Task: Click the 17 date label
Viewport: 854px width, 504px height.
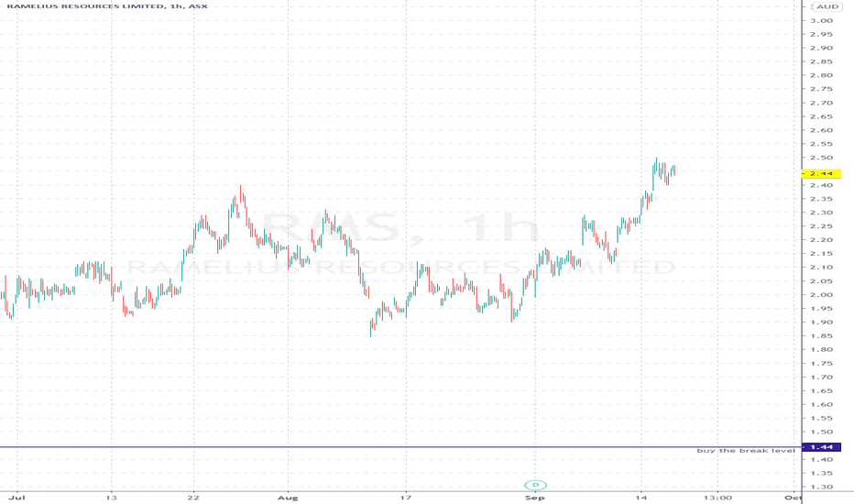Action: tap(405, 498)
